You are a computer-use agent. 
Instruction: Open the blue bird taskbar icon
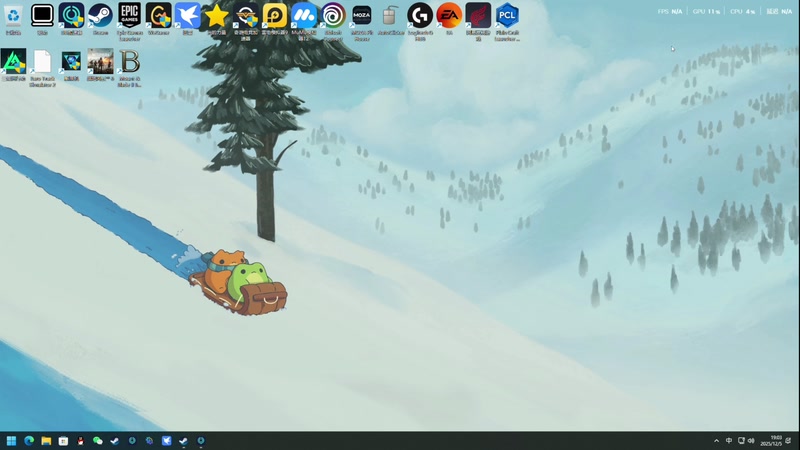coord(166,440)
